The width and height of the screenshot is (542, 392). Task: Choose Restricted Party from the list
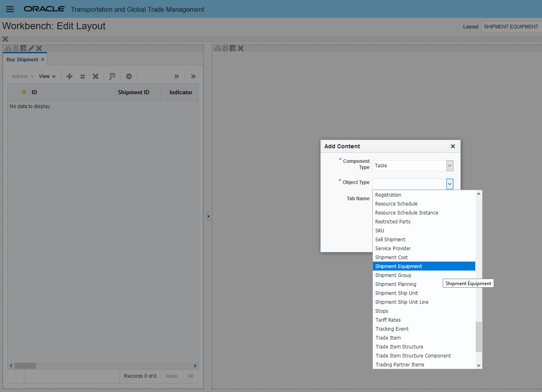tap(424, 222)
